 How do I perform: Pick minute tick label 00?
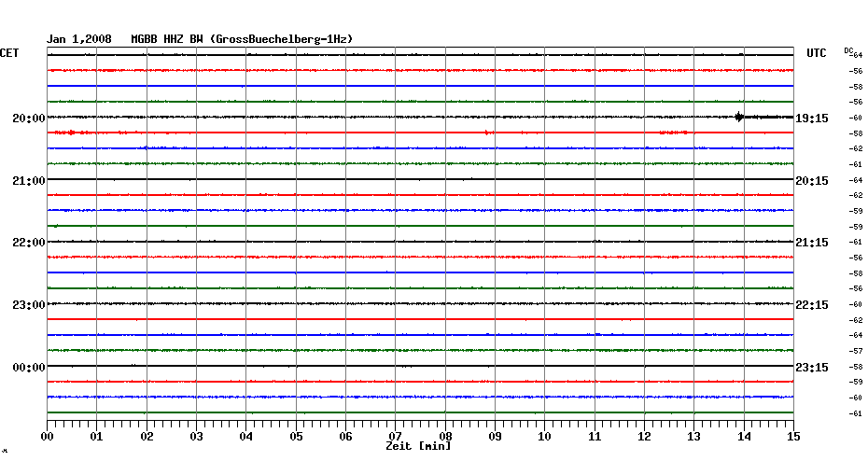pyautogui.click(x=47, y=436)
